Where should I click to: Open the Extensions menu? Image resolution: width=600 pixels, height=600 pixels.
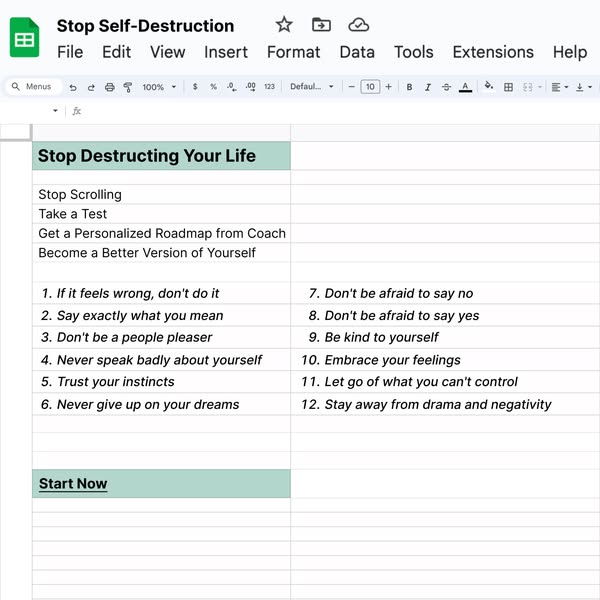click(493, 52)
